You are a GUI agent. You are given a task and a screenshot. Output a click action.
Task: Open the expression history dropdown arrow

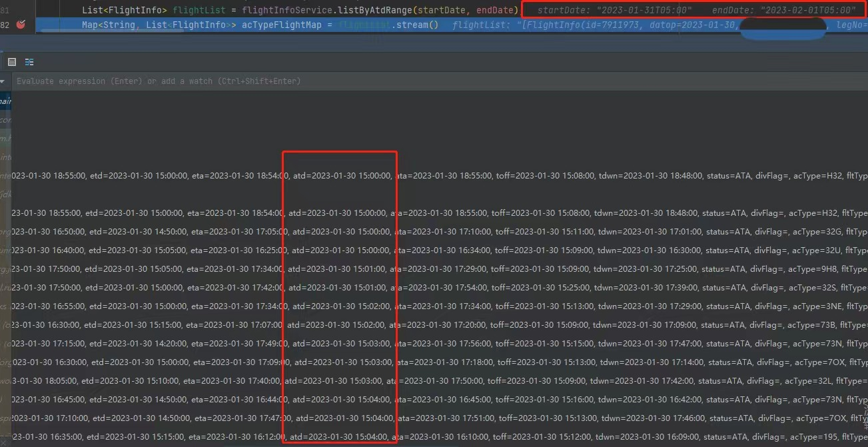[x=3, y=81]
